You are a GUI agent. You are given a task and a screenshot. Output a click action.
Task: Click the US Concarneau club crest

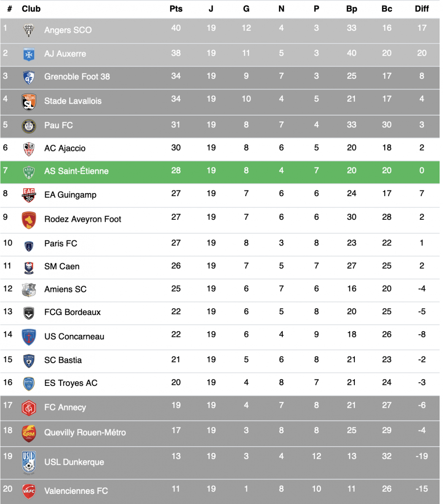click(x=29, y=337)
